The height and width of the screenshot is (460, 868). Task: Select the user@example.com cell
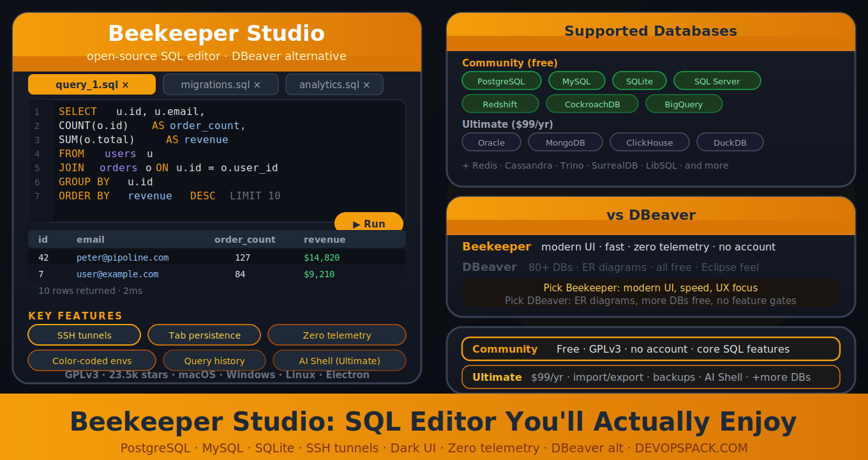coord(117,274)
